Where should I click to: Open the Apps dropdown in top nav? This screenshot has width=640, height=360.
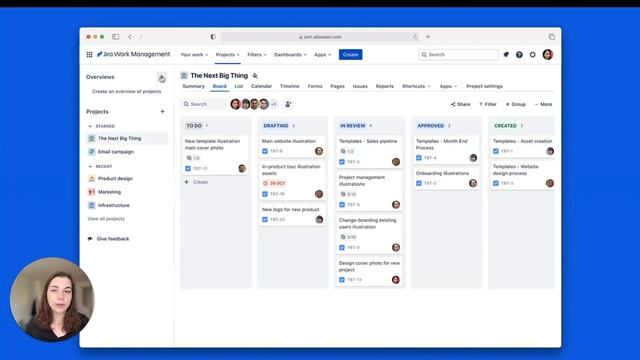(x=322, y=55)
